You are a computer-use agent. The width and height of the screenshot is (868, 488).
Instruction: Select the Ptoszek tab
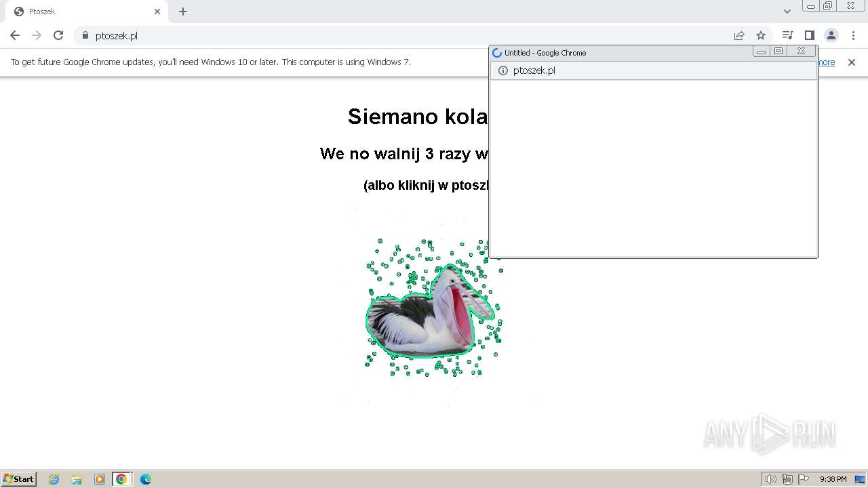pyautogui.click(x=86, y=12)
